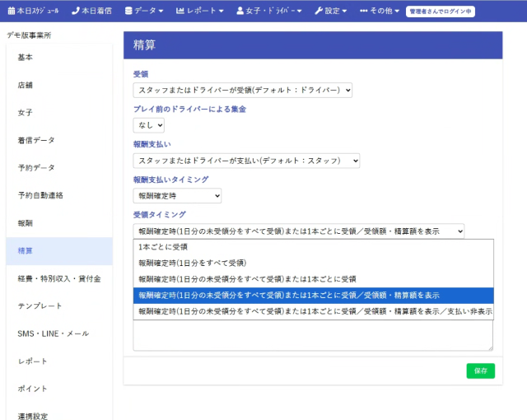This screenshot has height=420, width=527.
Task: Expand the データ menu
Action: click(144, 11)
